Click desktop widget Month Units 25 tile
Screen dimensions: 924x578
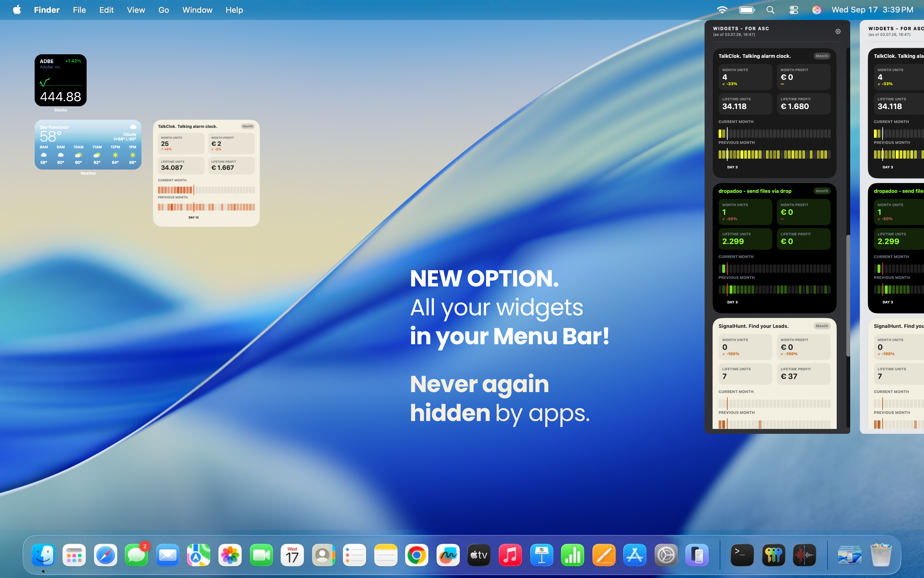pyautogui.click(x=181, y=143)
